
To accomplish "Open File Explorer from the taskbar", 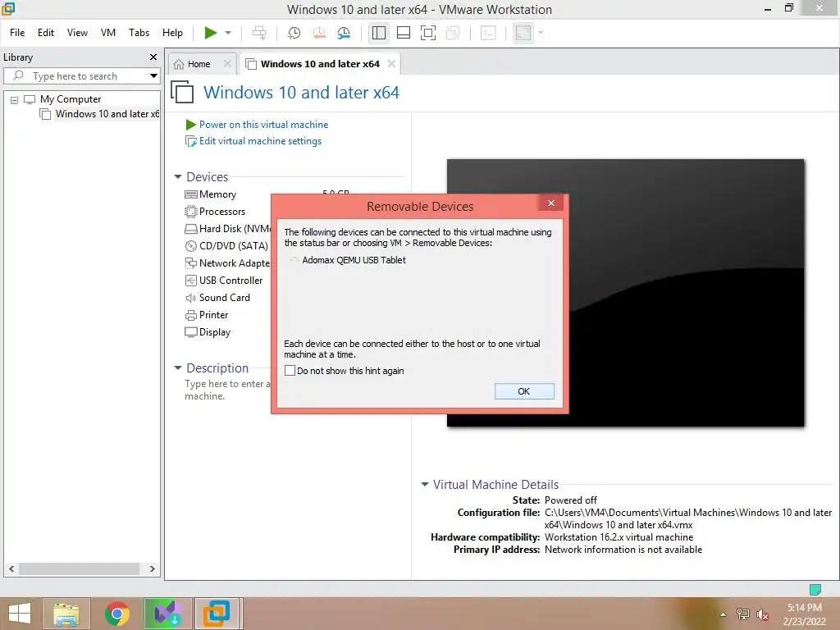I will 66,614.
